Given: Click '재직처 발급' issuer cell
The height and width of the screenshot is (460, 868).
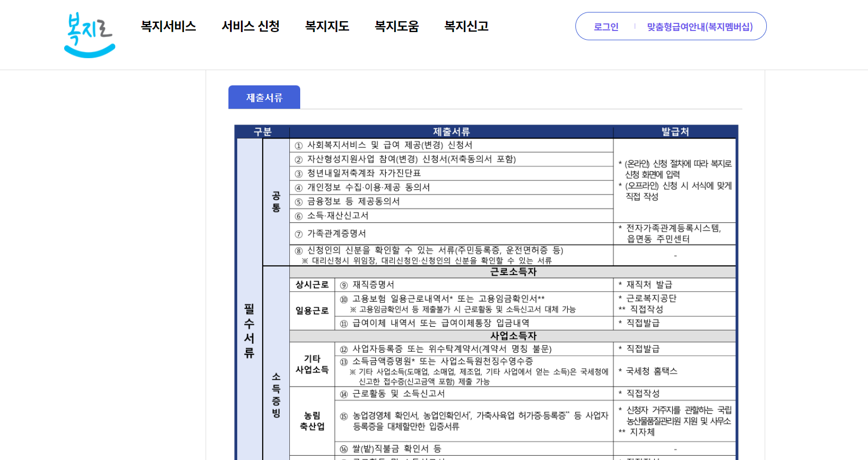Looking at the screenshot, I should [x=675, y=285].
